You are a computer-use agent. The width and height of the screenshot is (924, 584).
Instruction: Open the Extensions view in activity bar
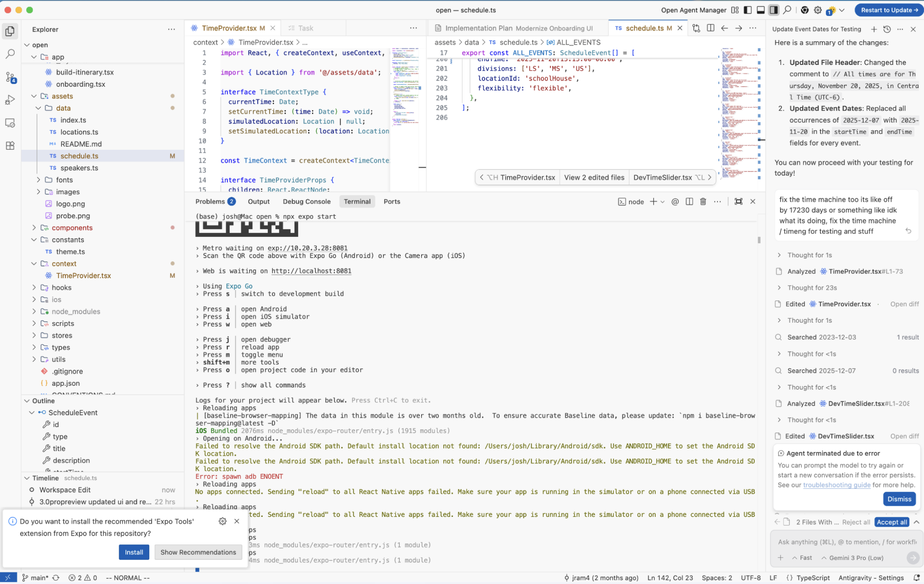pos(10,146)
